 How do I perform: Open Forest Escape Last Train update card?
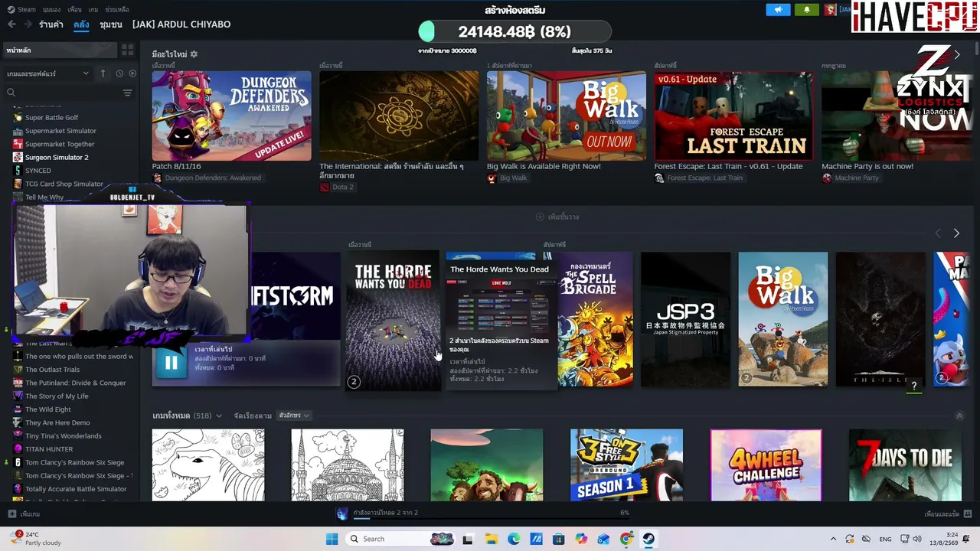[x=733, y=116]
